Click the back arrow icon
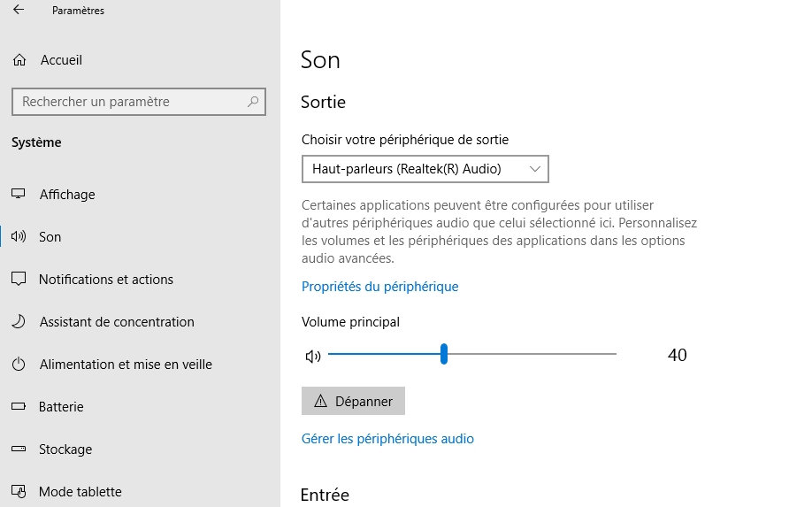Screen dimensions: 812x507 tap(19, 11)
